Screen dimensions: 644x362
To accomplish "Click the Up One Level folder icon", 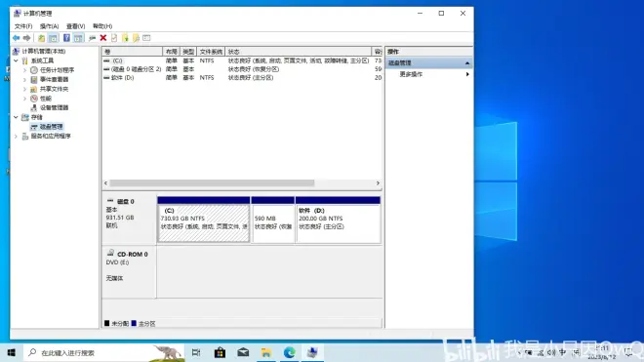I will coord(42,38).
